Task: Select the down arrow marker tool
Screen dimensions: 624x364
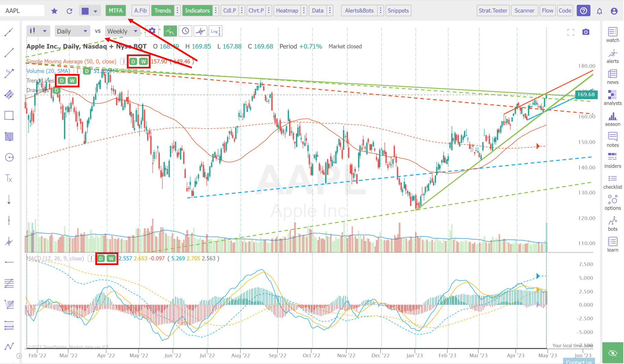Action: (9, 199)
